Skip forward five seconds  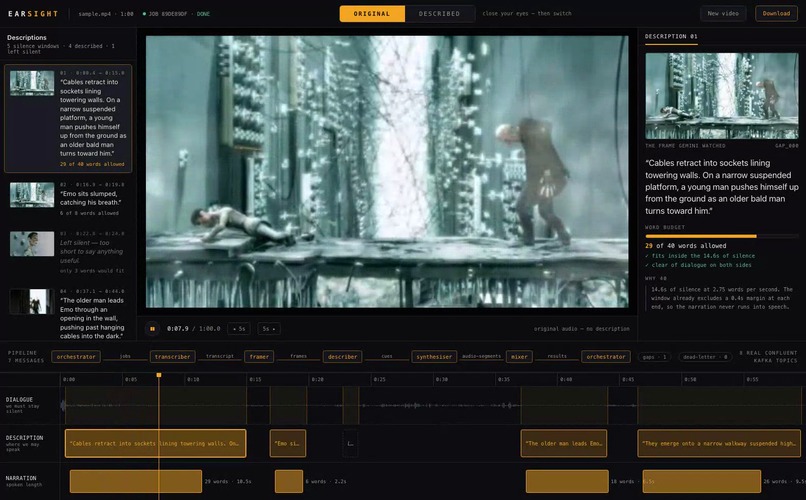click(x=269, y=328)
